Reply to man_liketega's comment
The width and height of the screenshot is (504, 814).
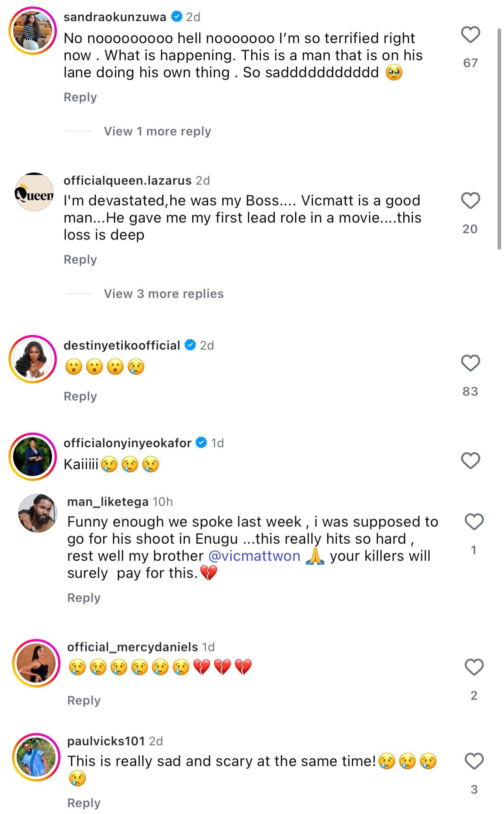[84, 598]
